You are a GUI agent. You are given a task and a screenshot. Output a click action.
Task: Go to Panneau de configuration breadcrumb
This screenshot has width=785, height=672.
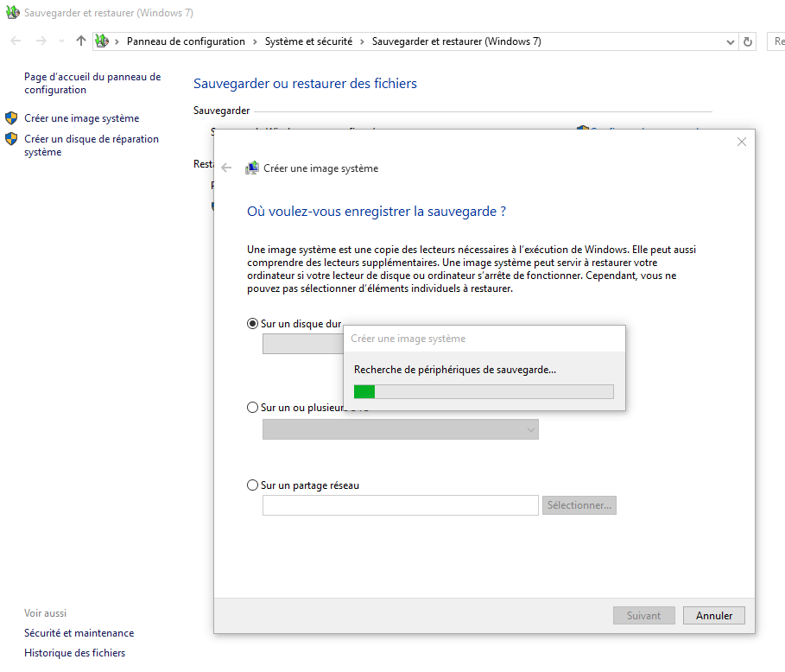point(186,41)
